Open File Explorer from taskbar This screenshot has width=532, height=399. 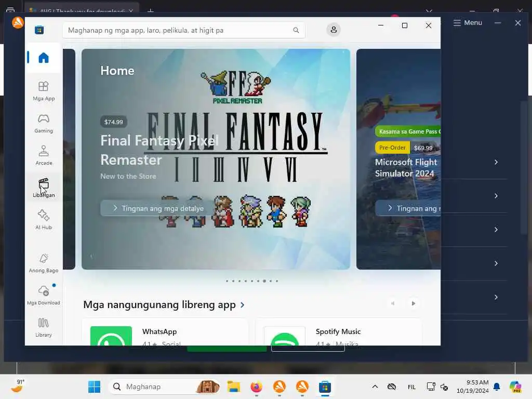click(x=233, y=387)
